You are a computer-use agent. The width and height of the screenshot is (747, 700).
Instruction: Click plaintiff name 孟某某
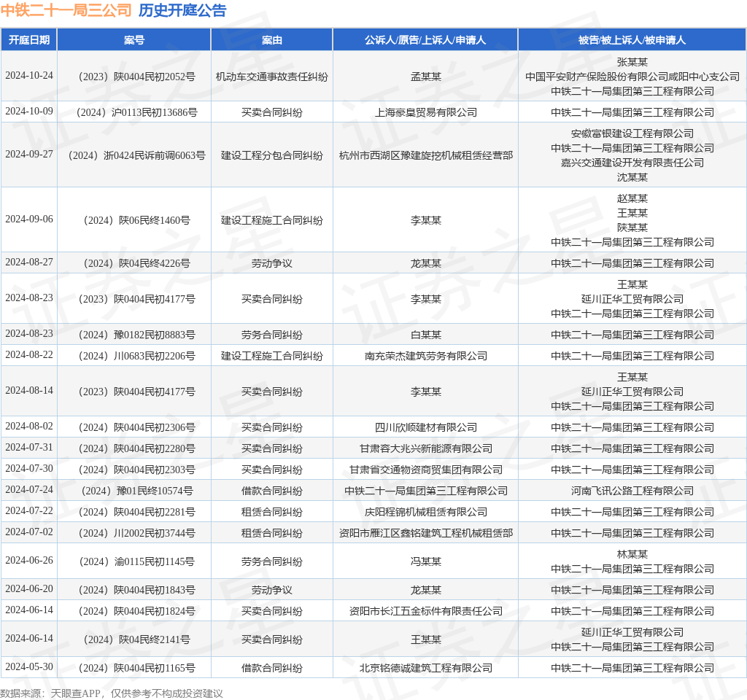pyautogui.click(x=426, y=77)
